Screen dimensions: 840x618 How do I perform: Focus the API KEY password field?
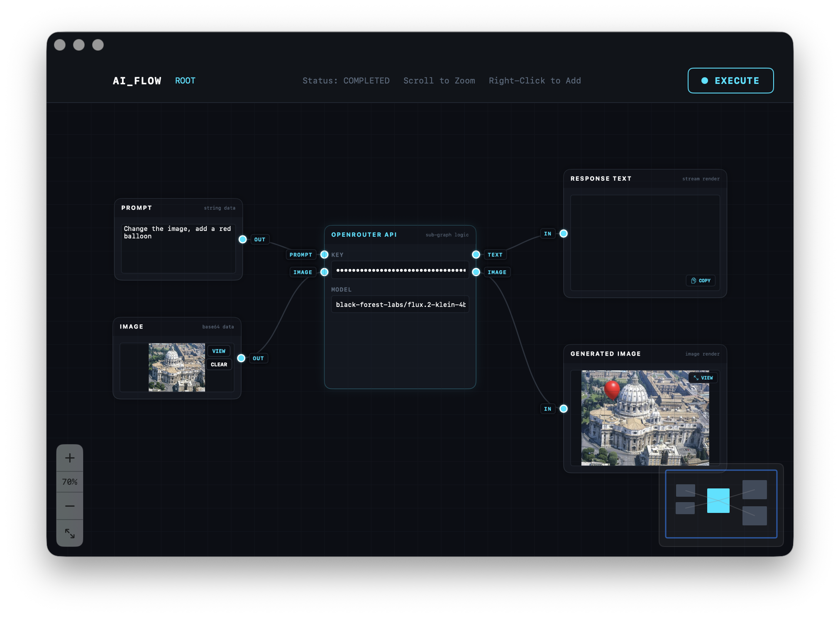coord(400,270)
